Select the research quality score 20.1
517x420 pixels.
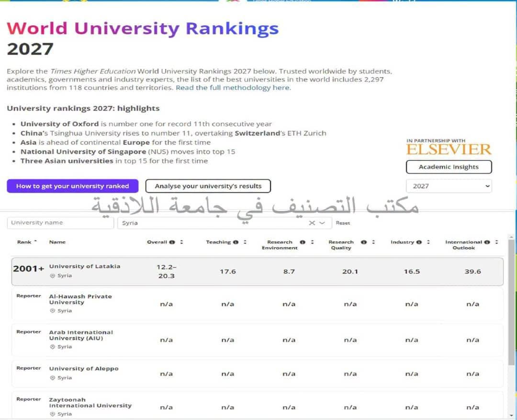(x=350, y=272)
